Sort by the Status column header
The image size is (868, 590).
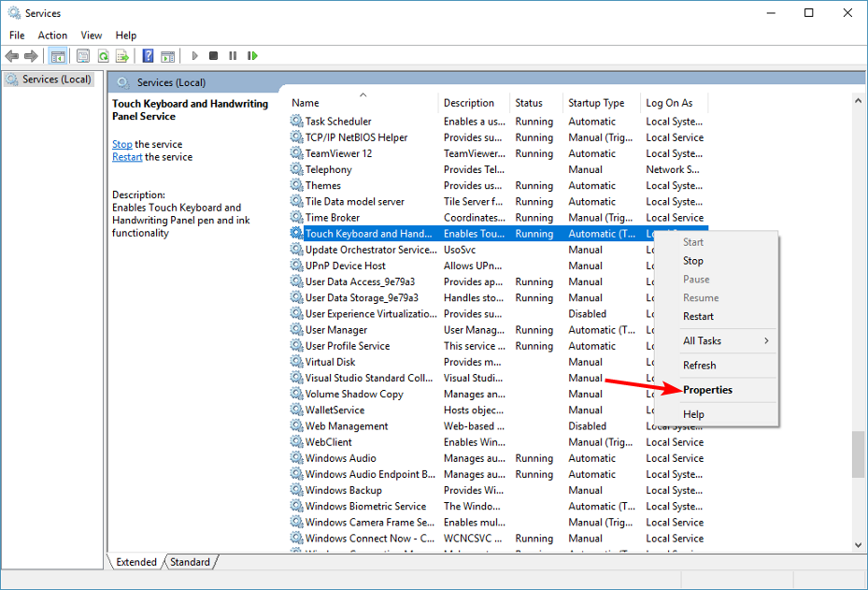[536, 103]
